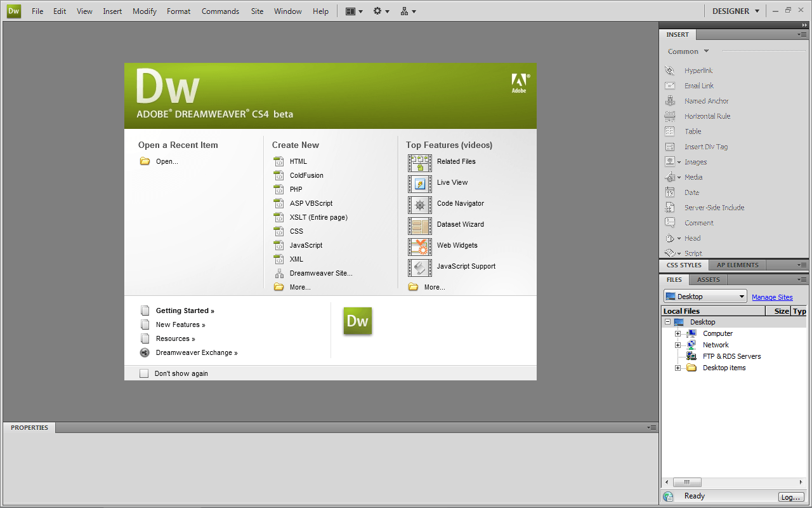Click the Dreamweaver Site create icon

click(278, 274)
